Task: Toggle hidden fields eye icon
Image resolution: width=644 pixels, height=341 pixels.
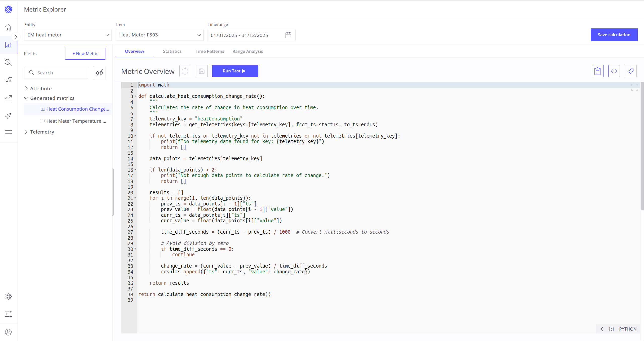Action: tap(99, 73)
